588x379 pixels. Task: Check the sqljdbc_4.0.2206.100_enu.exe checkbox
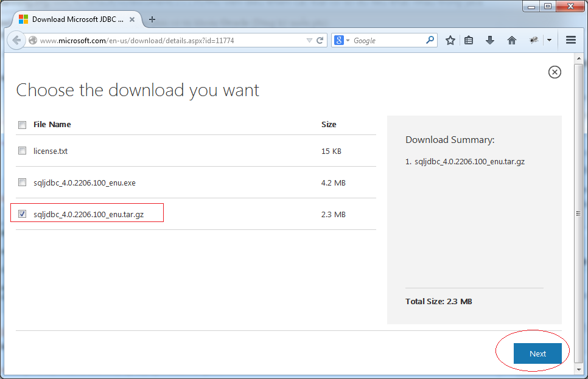[x=22, y=182]
